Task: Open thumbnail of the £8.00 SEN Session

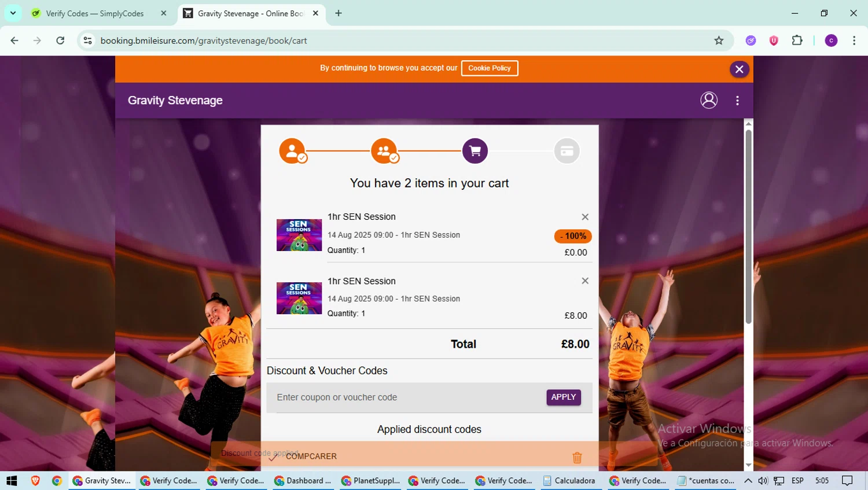Action: click(x=299, y=299)
